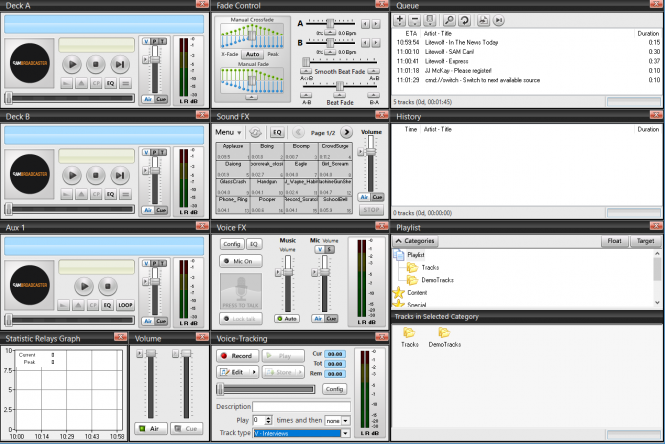Select the V mode on Deck A fader
Image resolution: width=665 pixels, height=444 pixels.
click(x=146, y=41)
